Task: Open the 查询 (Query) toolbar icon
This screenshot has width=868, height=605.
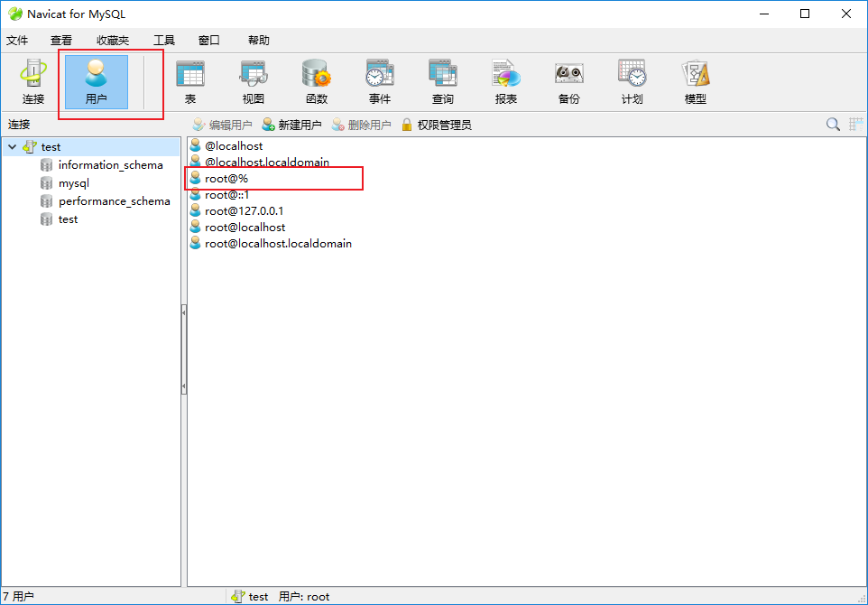Action: click(x=443, y=82)
